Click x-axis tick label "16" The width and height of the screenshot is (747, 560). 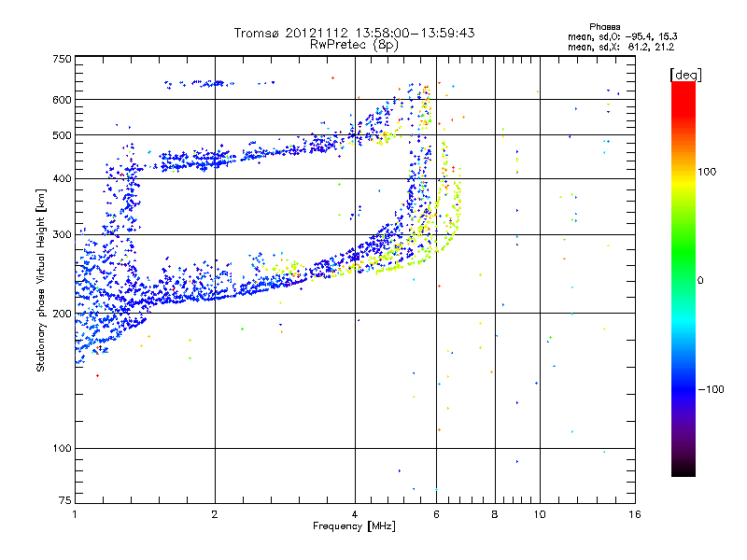click(635, 514)
